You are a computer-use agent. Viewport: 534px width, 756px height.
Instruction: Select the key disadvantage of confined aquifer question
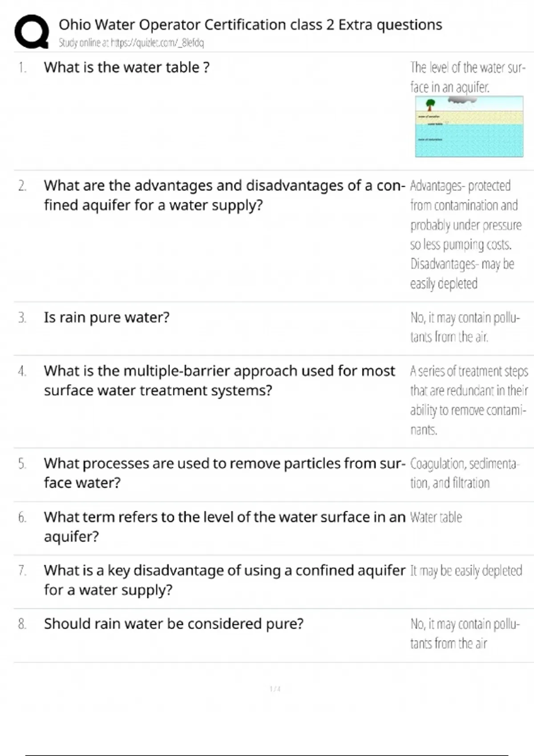click(225, 580)
